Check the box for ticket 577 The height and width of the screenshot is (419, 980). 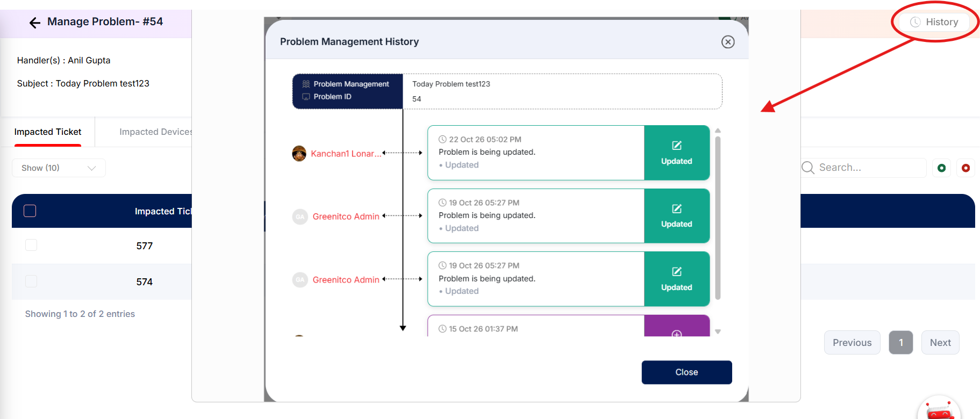tap(31, 245)
